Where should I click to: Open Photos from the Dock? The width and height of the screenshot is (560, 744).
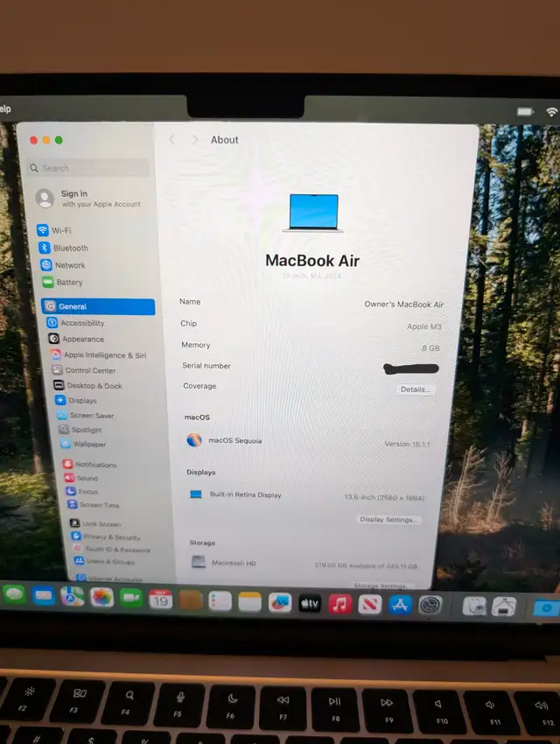point(102,598)
